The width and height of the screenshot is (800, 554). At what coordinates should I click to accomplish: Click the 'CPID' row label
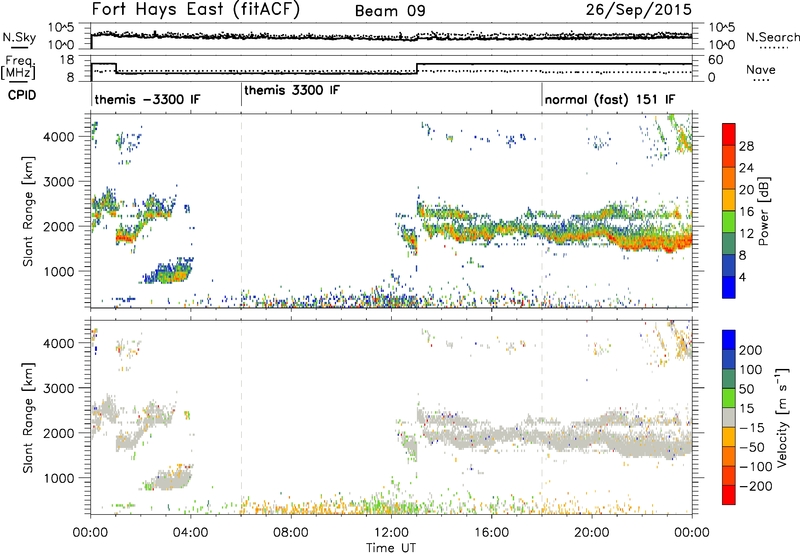click(22, 95)
